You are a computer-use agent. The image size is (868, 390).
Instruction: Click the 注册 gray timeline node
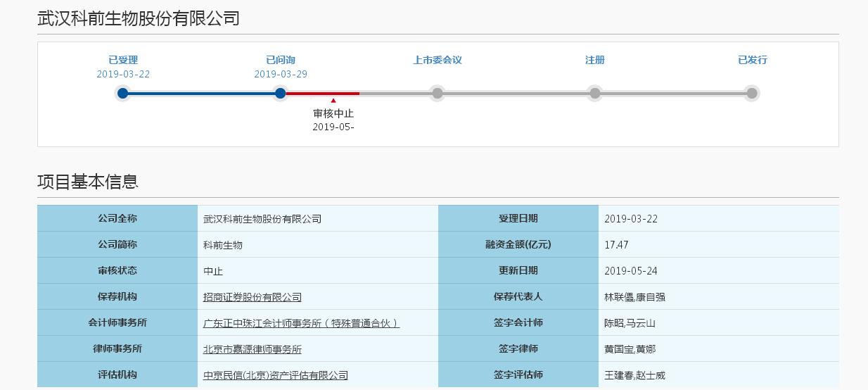point(595,93)
